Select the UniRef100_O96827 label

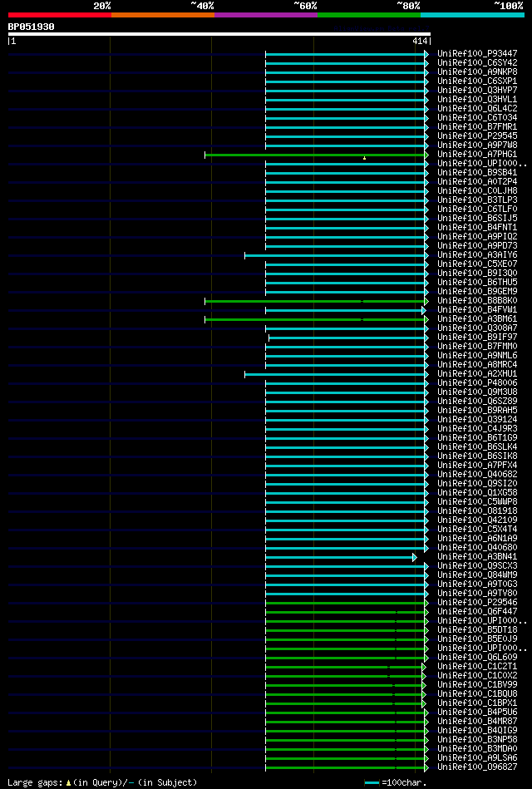point(477,767)
